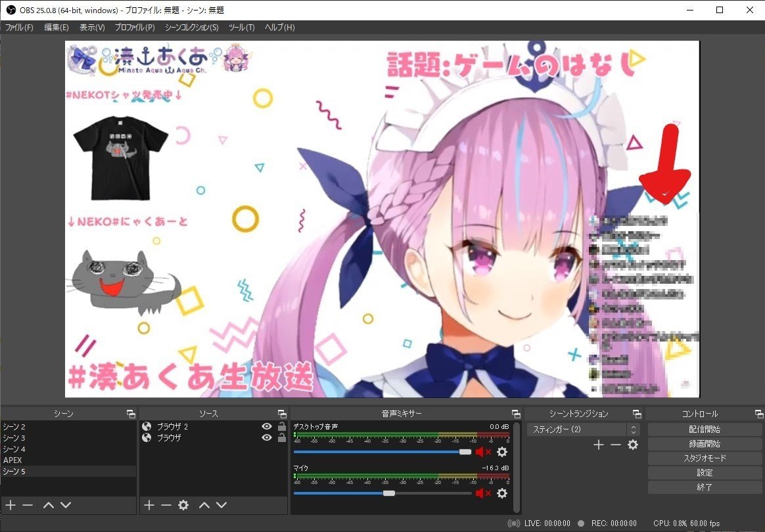Remove selected source with minus icon

coord(166,505)
